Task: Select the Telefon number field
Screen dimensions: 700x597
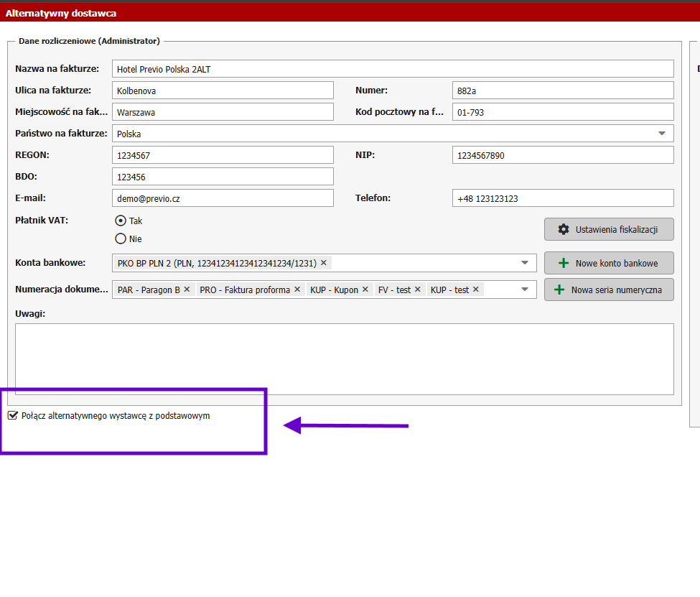Action: (563, 198)
